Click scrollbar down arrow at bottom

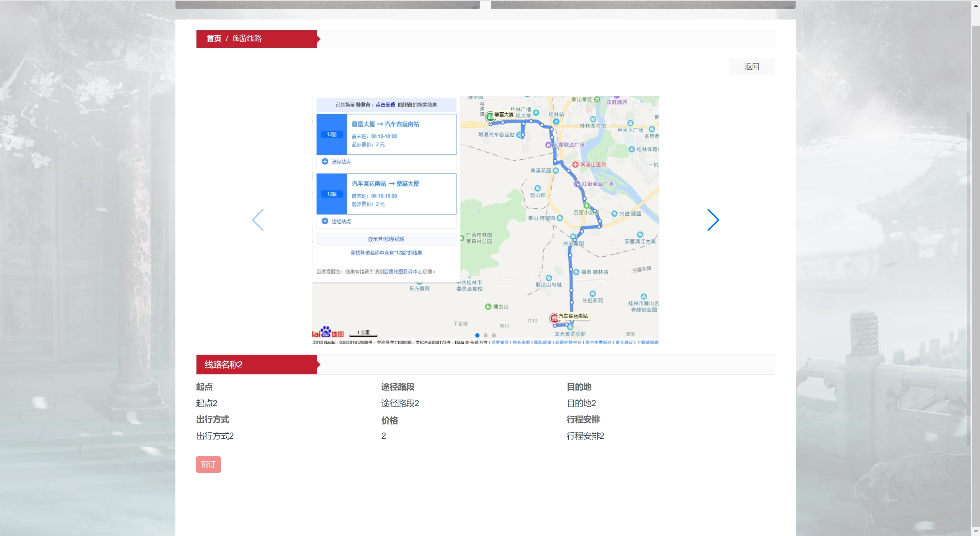pos(976,531)
